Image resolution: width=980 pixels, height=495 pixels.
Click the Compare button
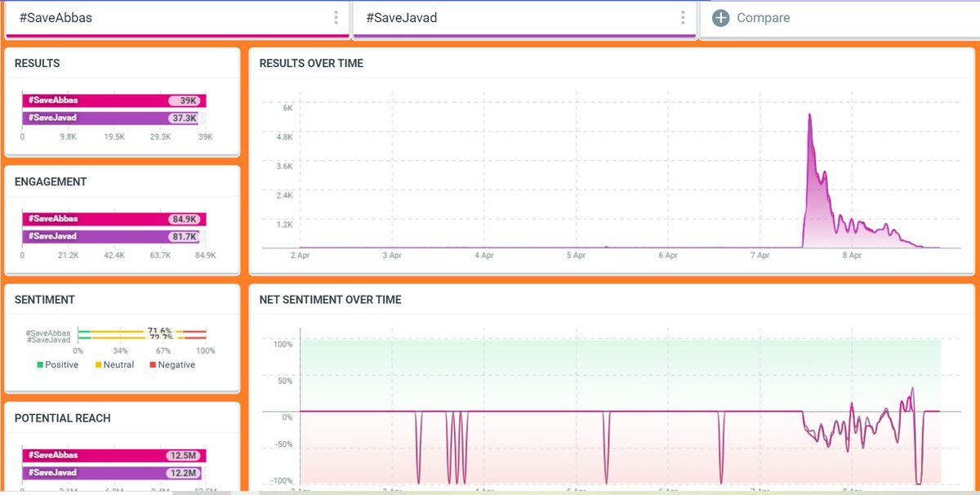pos(751,18)
